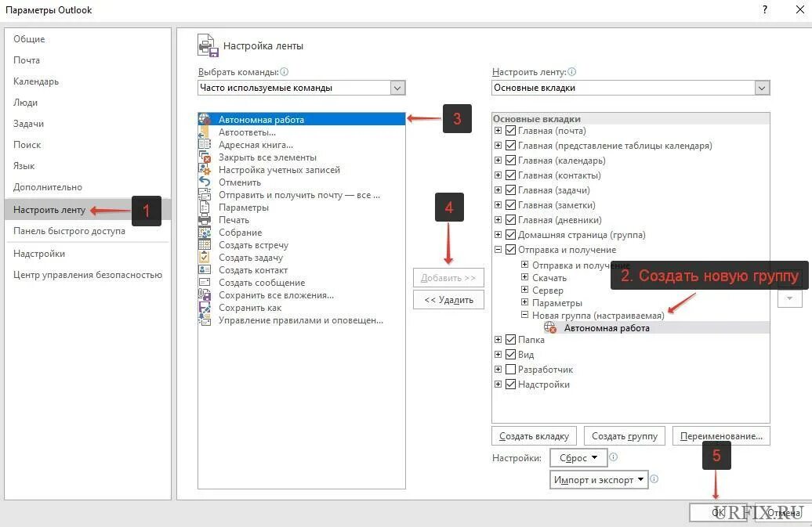The image size is (812, 527).
Task: Click the Добавить >> button
Action: (x=448, y=278)
